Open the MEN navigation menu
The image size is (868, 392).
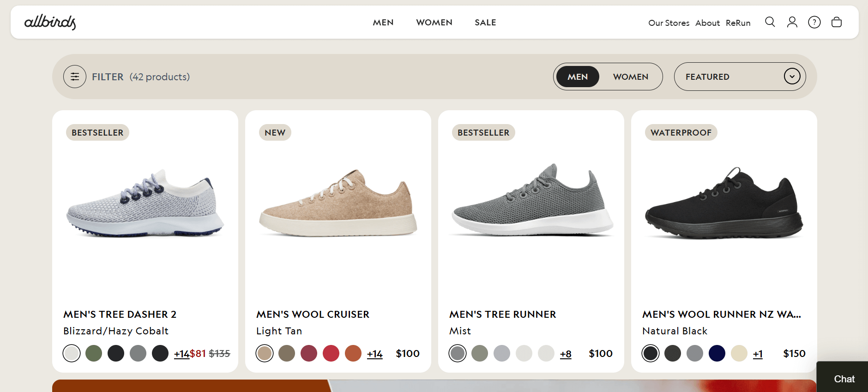(383, 23)
